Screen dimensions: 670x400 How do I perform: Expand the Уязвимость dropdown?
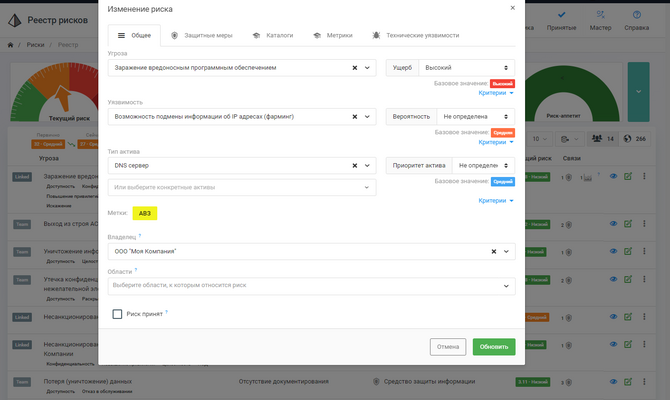point(367,117)
